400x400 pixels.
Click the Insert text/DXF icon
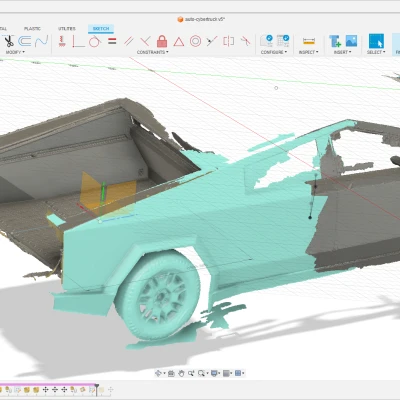pyautogui.click(x=335, y=41)
